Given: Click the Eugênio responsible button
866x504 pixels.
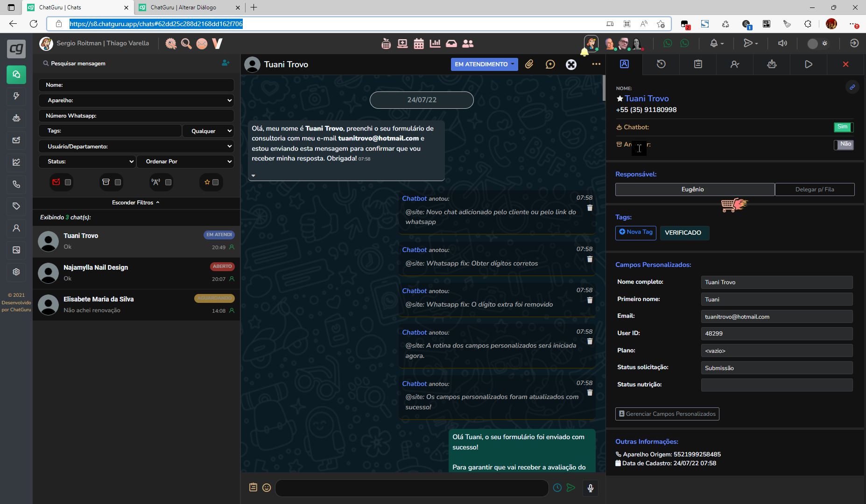Looking at the screenshot, I should click(x=695, y=189).
